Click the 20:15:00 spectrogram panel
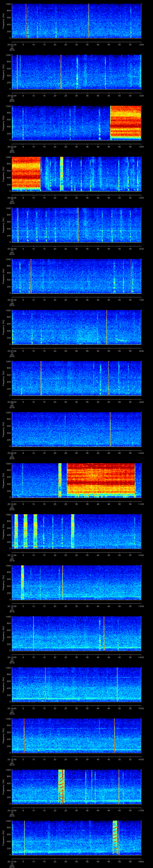The height and width of the screenshot is (868, 153). [77, 736]
